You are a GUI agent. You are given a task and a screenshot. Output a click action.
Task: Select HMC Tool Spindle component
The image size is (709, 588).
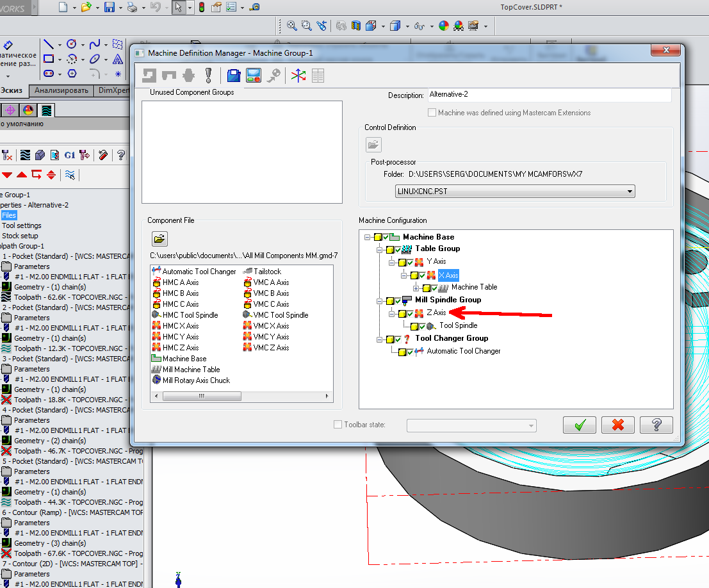click(185, 314)
